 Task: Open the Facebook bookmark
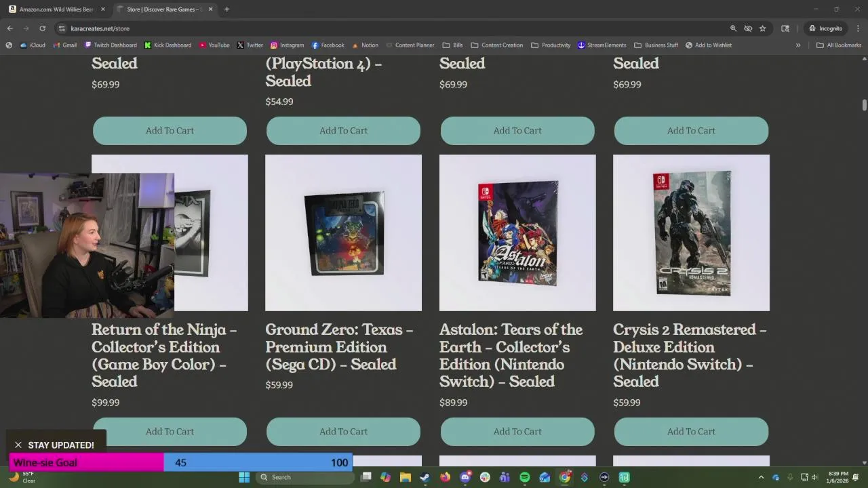click(x=328, y=45)
